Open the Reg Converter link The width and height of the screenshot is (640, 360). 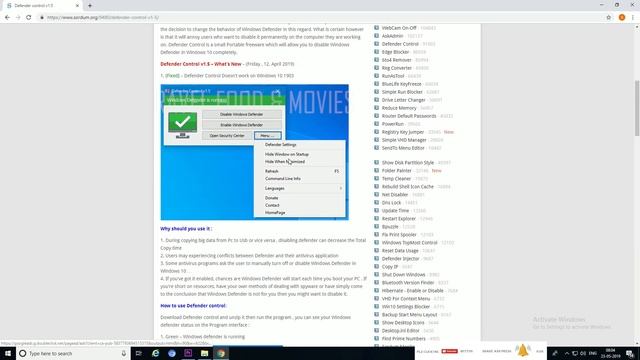click(x=397, y=68)
